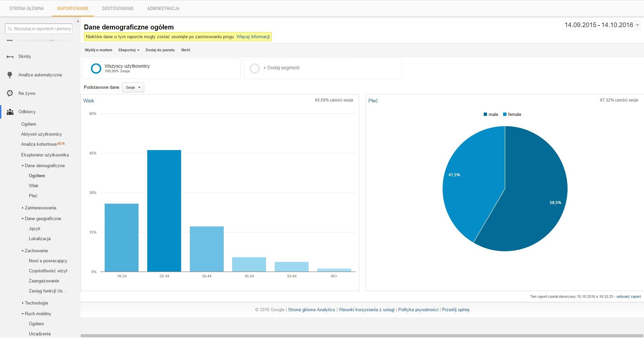
Task: Collapse the Ruch mobilny section
Action: (22, 314)
